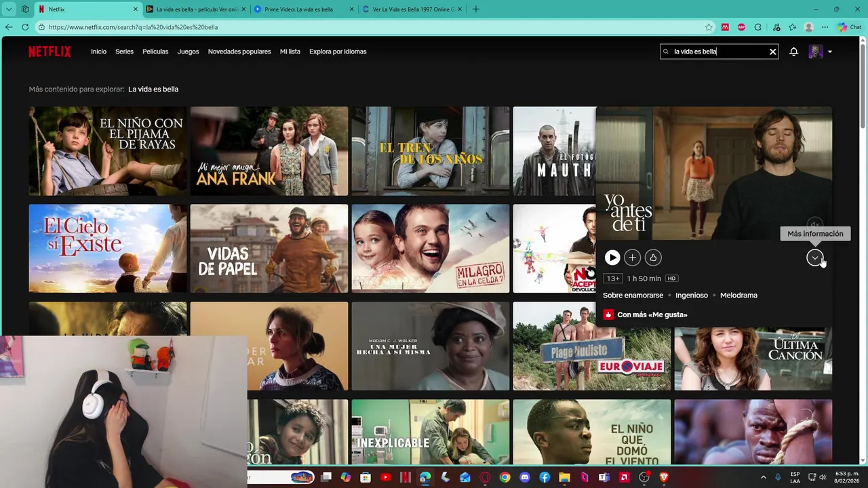Viewport: 868px width, 488px height.
Task: Rate Yo antes de ti with thumbs up
Action: 653,258
